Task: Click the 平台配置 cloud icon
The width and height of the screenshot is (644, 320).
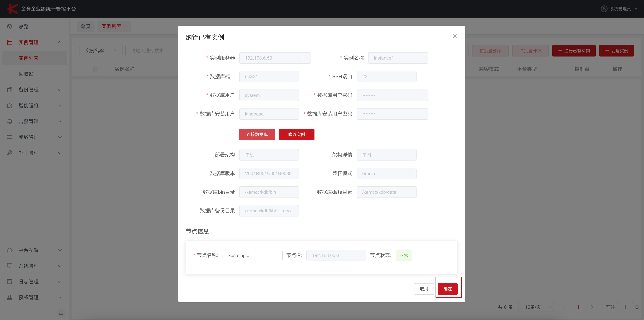Action: click(x=9, y=250)
